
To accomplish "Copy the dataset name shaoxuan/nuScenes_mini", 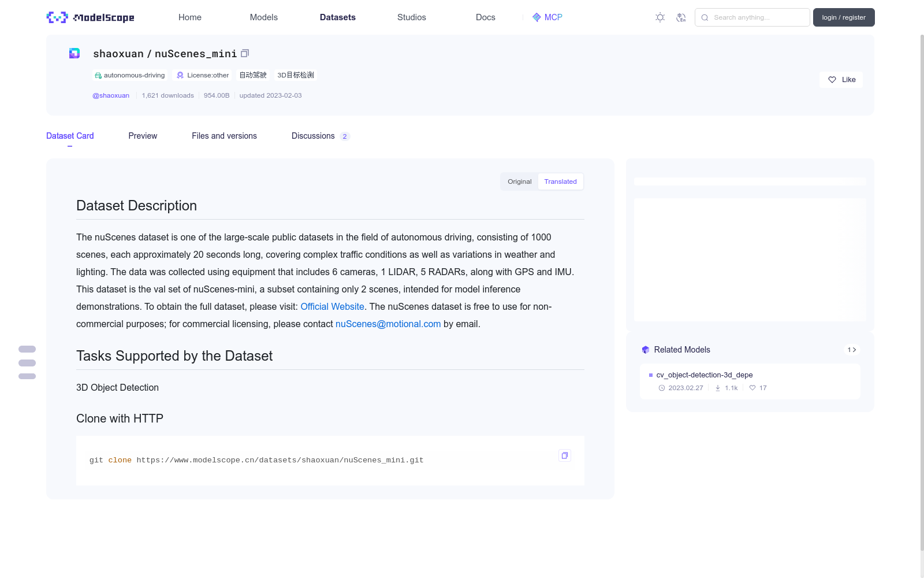I will pos(245,53).
